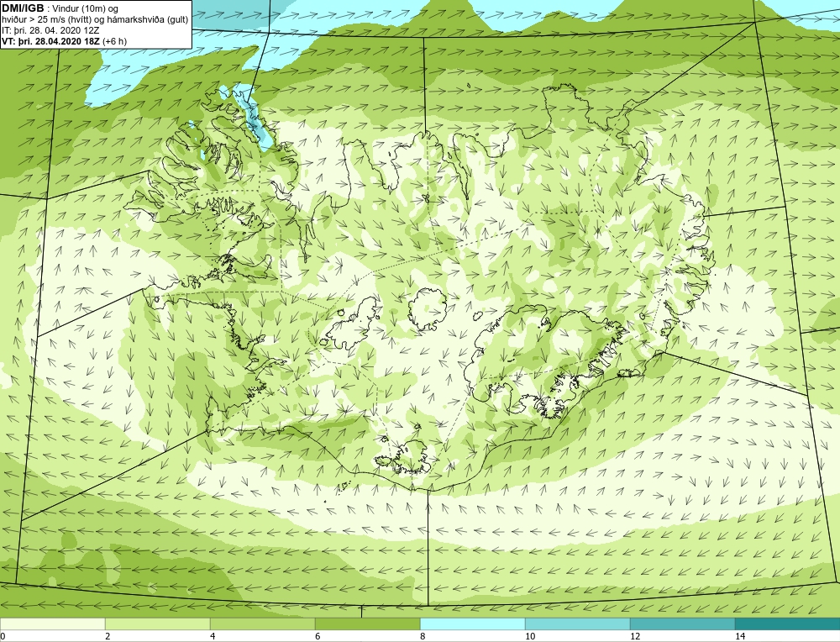The width and height of the screenshot is (840, 642).
Task: Click the darkest teal legend swatch above 14
Action: [788, 624]
